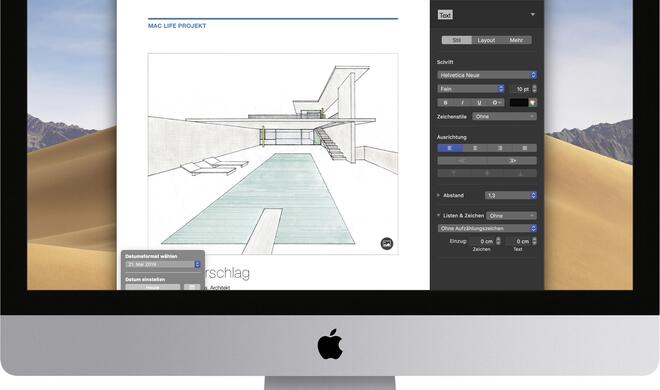Viewport: 660px width, 390px height.
Task: Align text left
Action: 450,148
